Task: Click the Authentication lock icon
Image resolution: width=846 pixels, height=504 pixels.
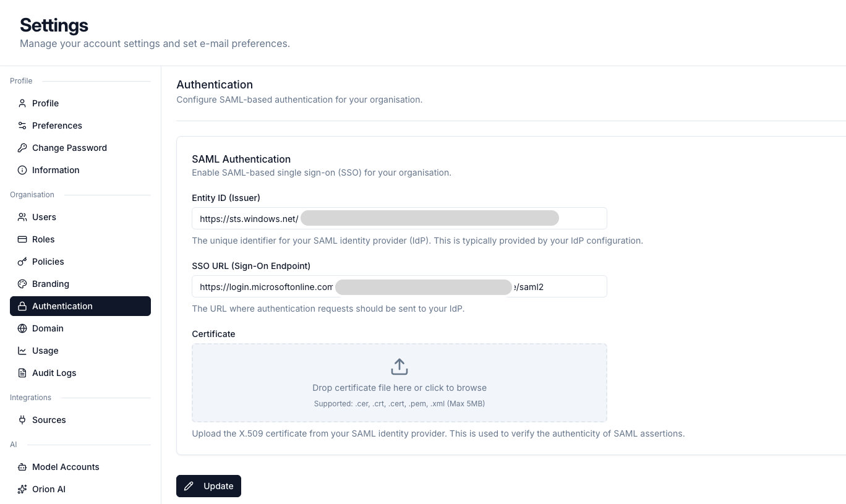Action: [21, 306]
